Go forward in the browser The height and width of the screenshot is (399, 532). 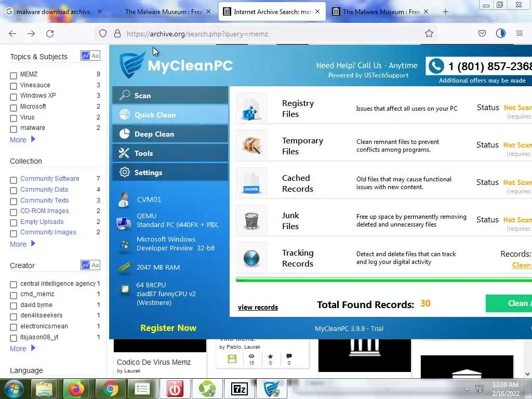pyautogui.click(x=31, y=33)
